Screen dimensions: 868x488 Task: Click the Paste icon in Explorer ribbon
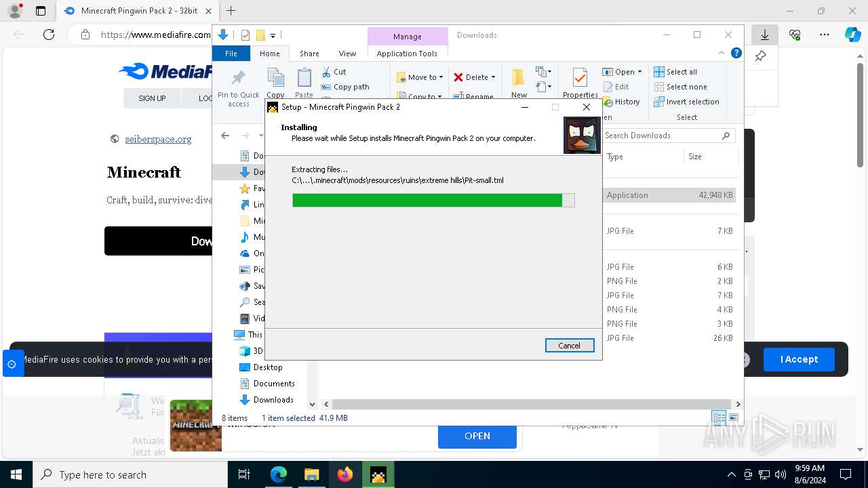(x=304, y=79)
